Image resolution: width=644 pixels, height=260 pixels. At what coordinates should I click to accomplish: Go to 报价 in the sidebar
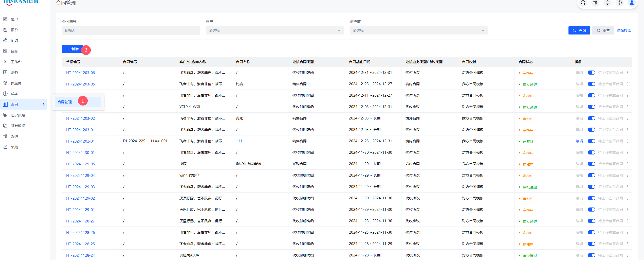tap(14, 30)
